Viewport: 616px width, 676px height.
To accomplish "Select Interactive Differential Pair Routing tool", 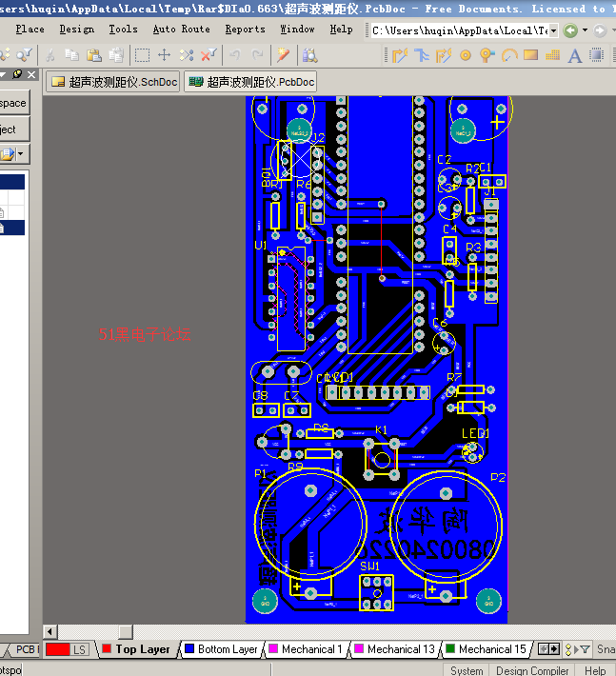I will coord(444,55).
